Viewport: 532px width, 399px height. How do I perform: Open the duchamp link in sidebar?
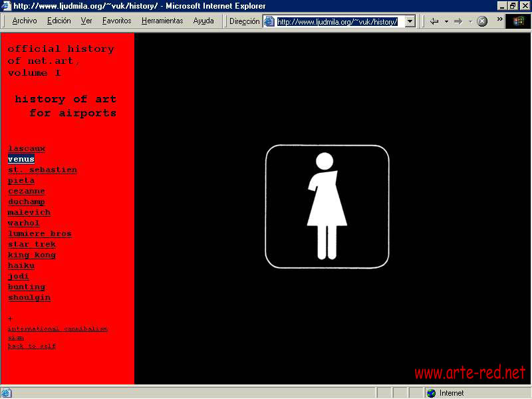coord(27,201)
